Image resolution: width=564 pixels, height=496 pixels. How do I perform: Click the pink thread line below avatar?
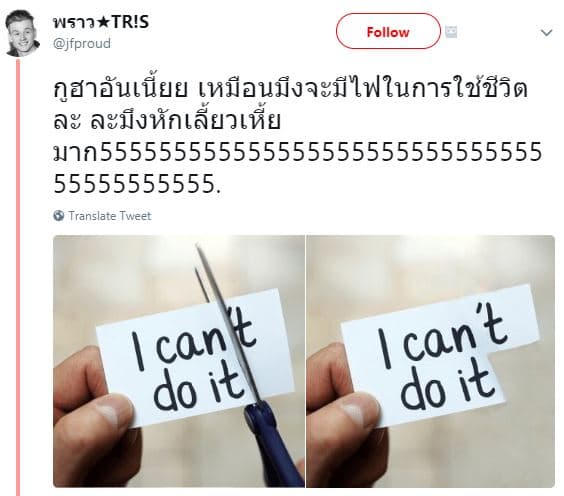click(x=18, y=278)
